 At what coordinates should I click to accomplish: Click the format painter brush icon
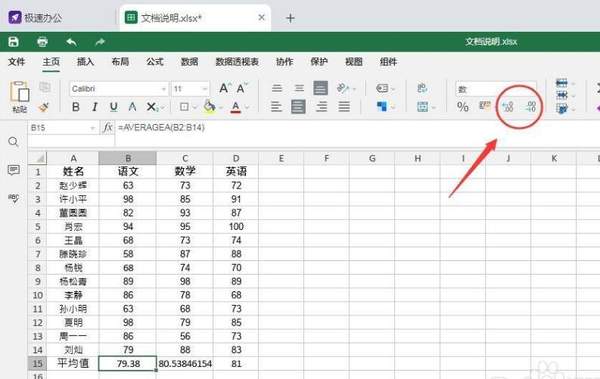(x=44, y=107)
